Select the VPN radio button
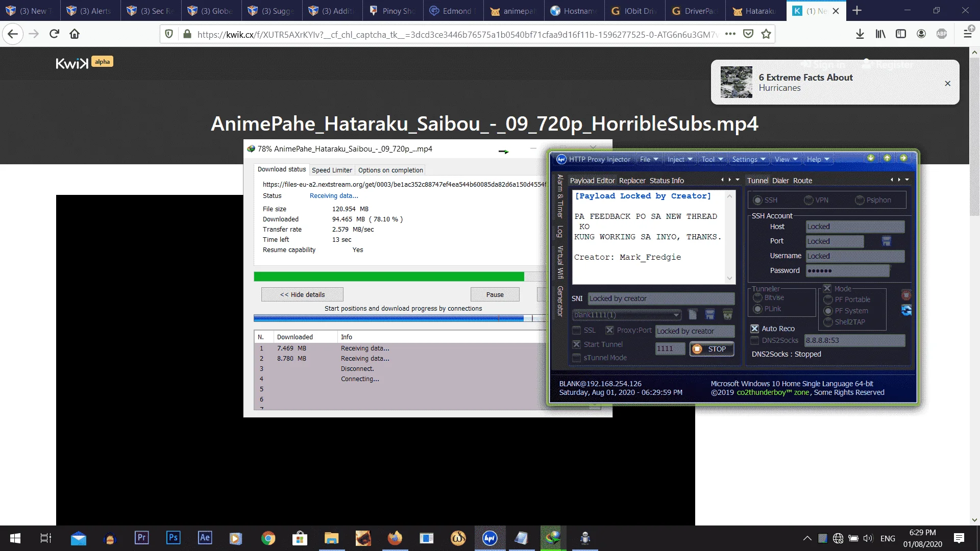The height and width of the screenshot is (551, 980). [808, 200]
